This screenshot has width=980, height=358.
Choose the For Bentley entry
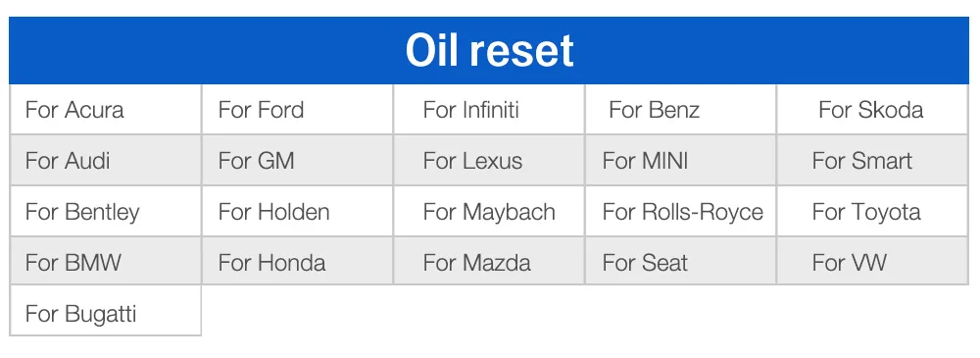tap(106, 212)
